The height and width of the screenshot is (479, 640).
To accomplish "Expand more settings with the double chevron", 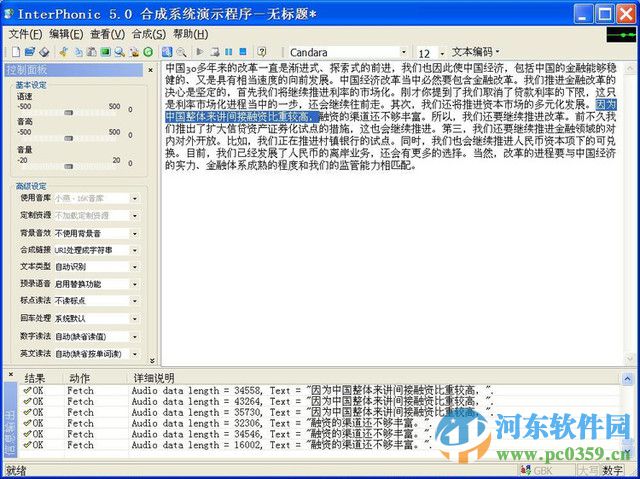I will [x=152, y=361].
